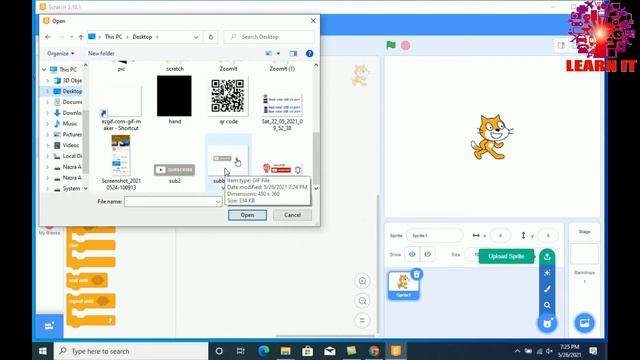Open the Add Extension button
This screenshot has height=360, width=640.
click(49, 326)
